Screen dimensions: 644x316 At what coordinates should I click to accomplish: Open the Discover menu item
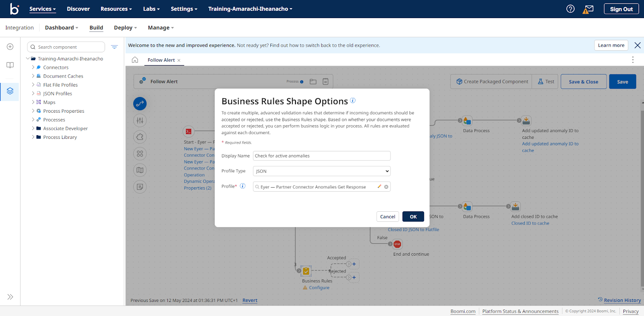pos(78,9)
